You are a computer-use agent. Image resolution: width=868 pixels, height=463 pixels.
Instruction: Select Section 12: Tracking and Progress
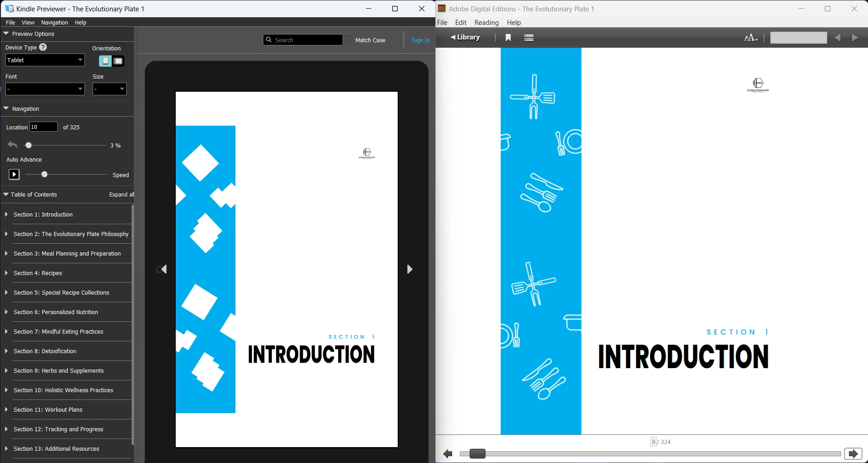59,429
